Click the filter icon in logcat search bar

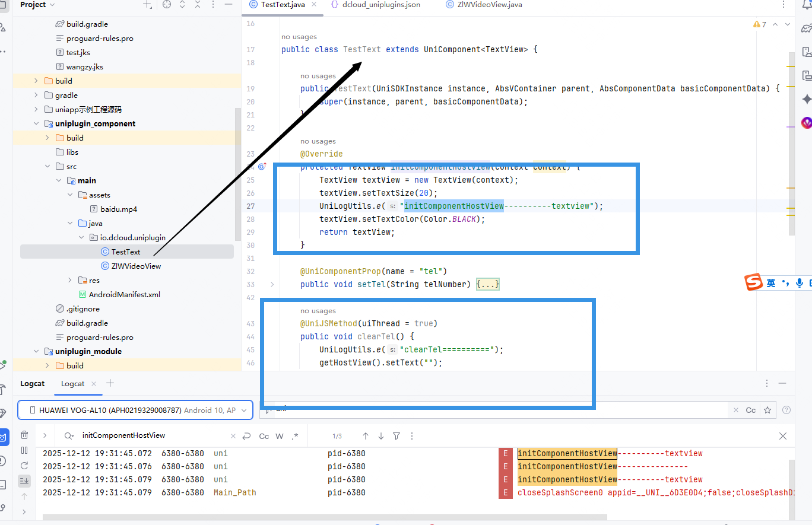[x=397, y=436]
